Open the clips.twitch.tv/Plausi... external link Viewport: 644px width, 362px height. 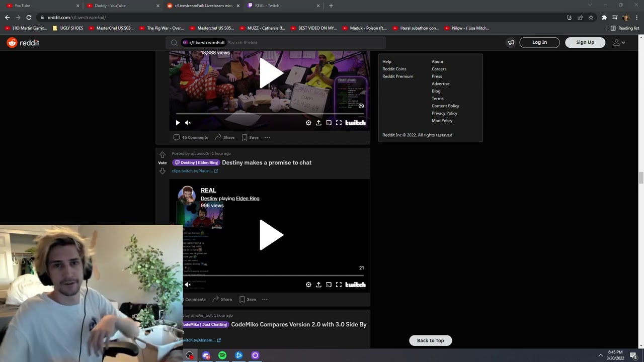(195, 171)
